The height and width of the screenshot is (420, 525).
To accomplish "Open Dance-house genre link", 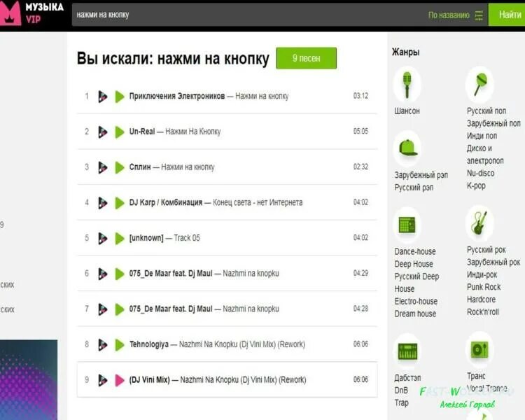I will (415, 251).
